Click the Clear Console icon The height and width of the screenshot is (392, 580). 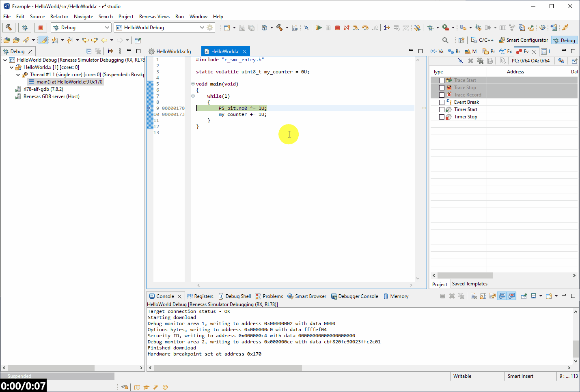(x=474, y=296)
